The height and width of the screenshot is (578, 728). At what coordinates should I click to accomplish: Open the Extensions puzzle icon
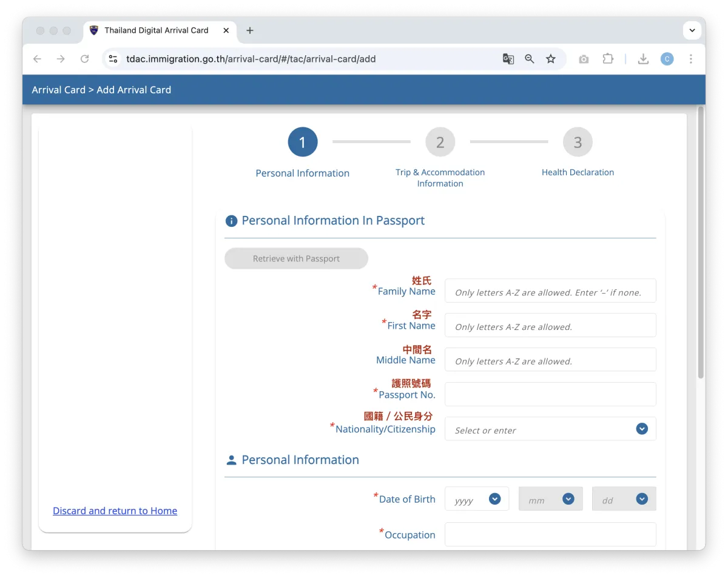608,59
